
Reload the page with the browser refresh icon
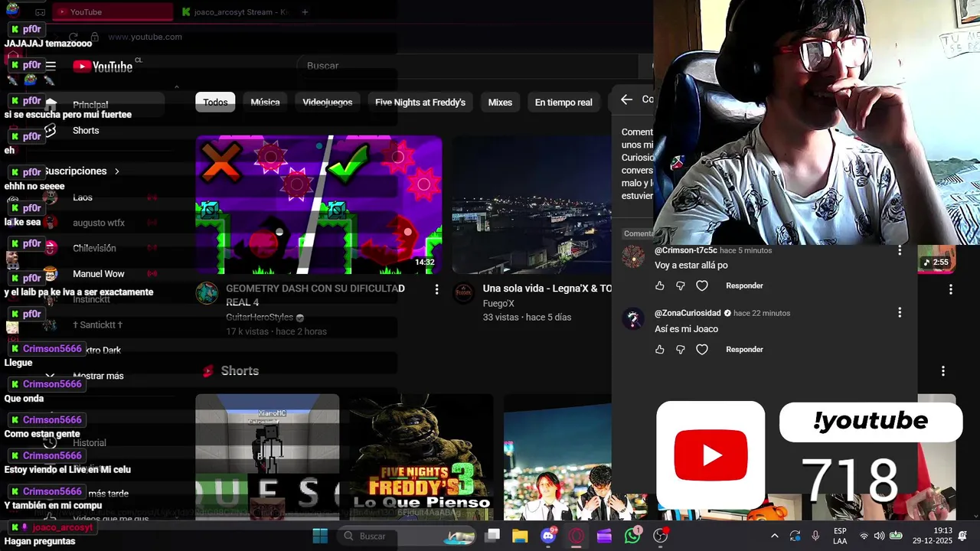point(73,37)
